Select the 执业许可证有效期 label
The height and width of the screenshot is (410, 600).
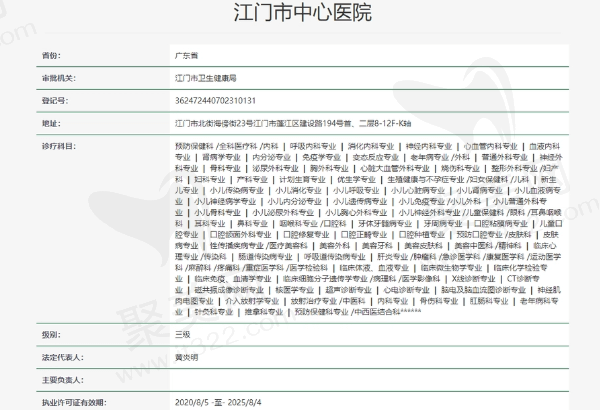[74, 402]
